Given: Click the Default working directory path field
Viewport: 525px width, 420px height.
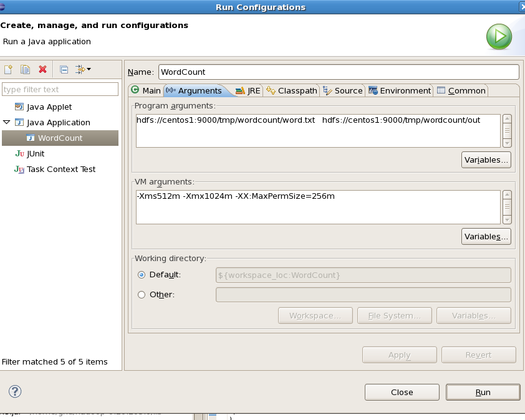Looking at the screenshot, I should (x=364, y=275).
